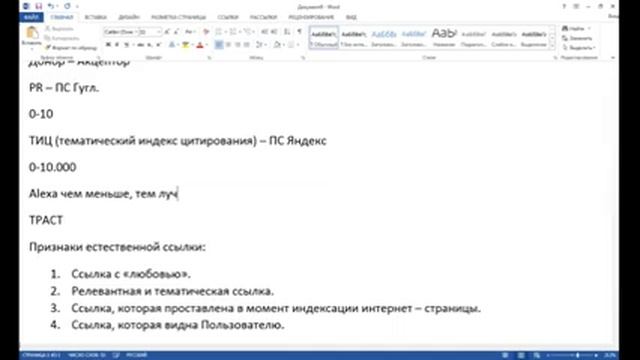640x360 pixels.
Task: Switch to the РЕЦЕНЗИРОВАНИЕ (Review) tab
Action: click(x=311, y=17)
